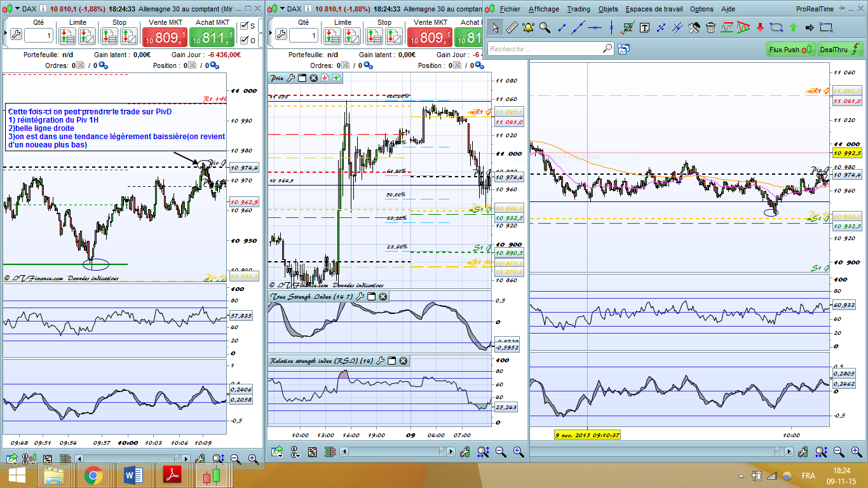Screen dimensions: 868x488
Task: Choose the text annotation tool
Action: 644,27
